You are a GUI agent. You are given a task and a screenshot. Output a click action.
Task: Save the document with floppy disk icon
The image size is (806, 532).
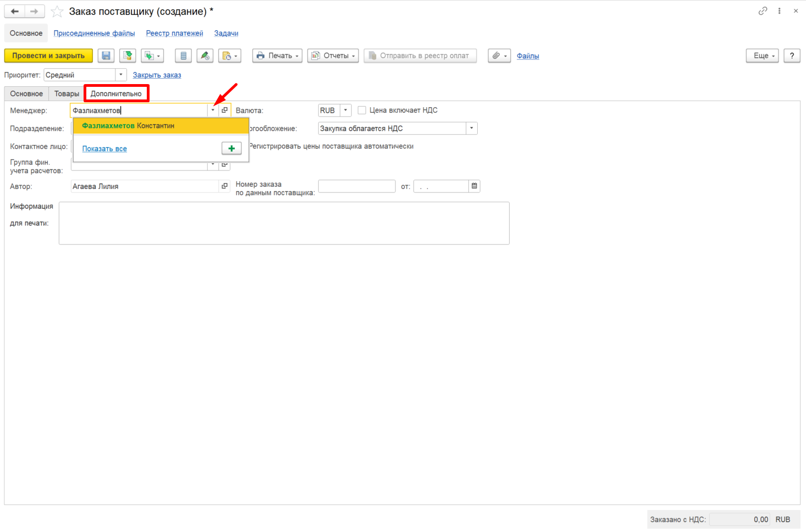(x=106, y=56)
